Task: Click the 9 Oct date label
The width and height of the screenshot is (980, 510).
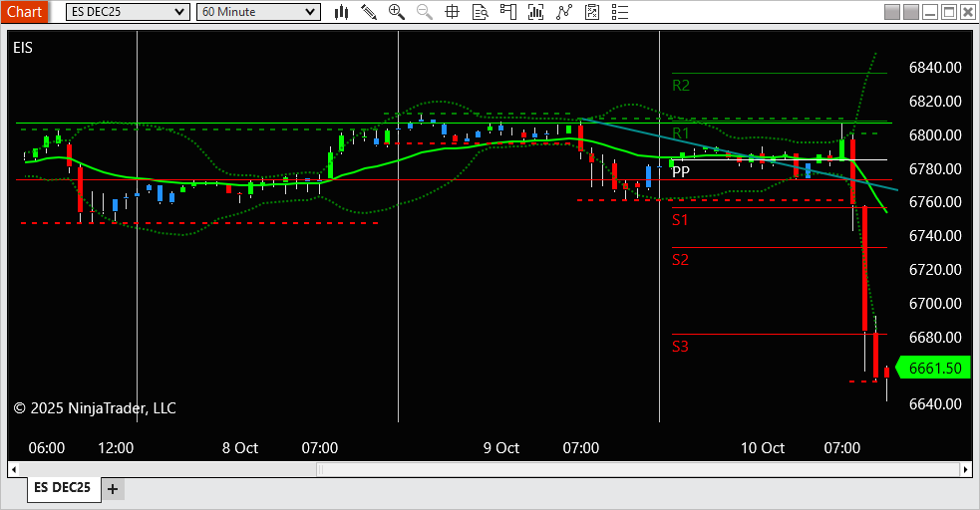Action: (x=501, y=448)
